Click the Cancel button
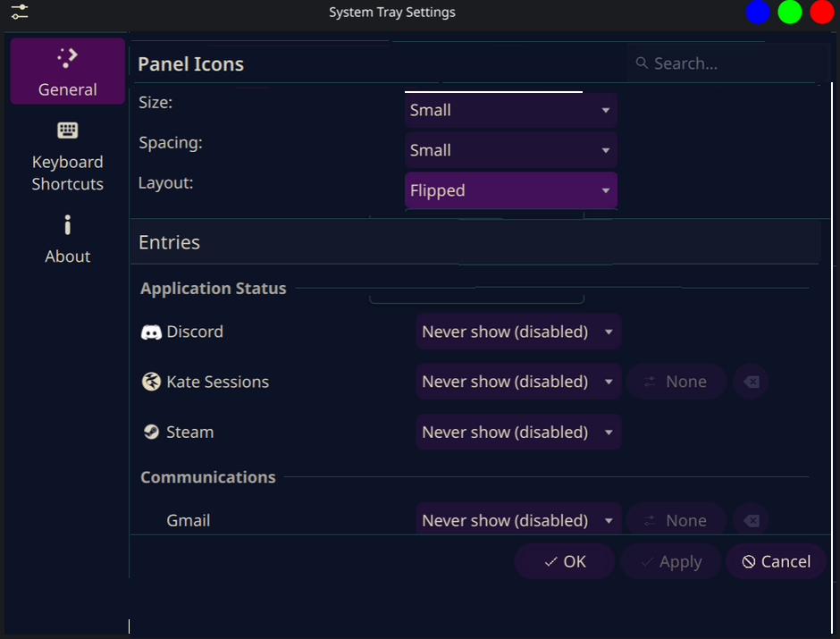The height and width of the screenshot is (639, 840). pyautogui.click(x=776, y=562)
